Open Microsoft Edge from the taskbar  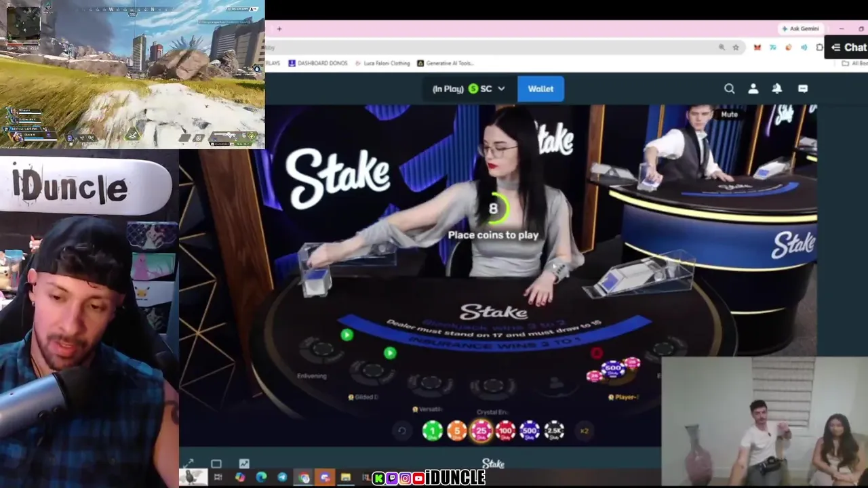[261, 478]
